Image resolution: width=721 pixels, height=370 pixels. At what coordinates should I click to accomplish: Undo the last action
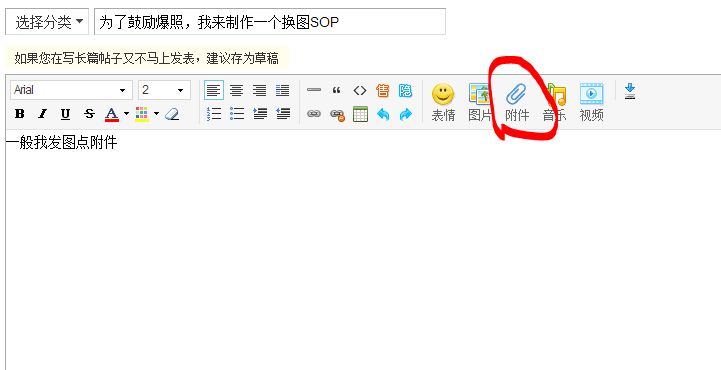coord(383,114)
